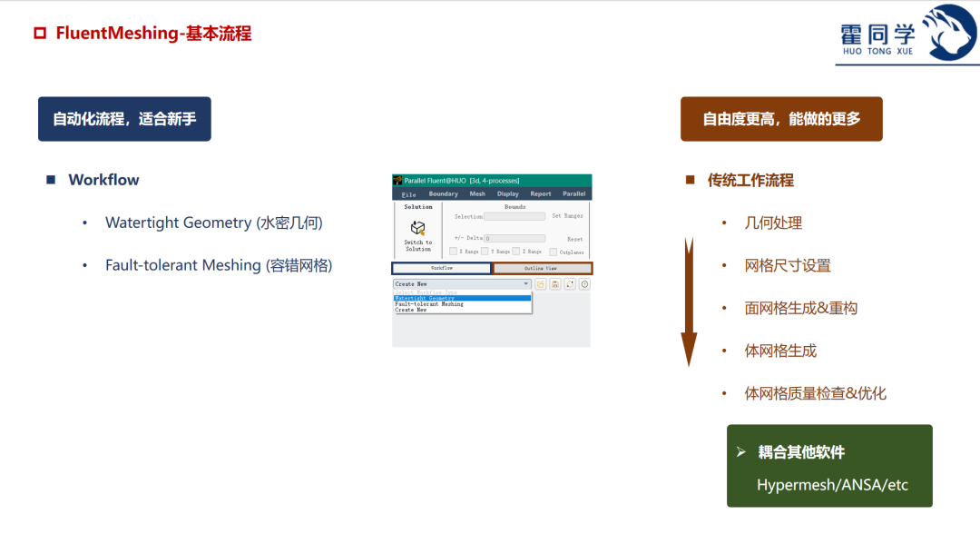The image size is (980, 554).
Task: Click the Watertight Geometry (水密几何) bullet
Action: pos(214,223)
